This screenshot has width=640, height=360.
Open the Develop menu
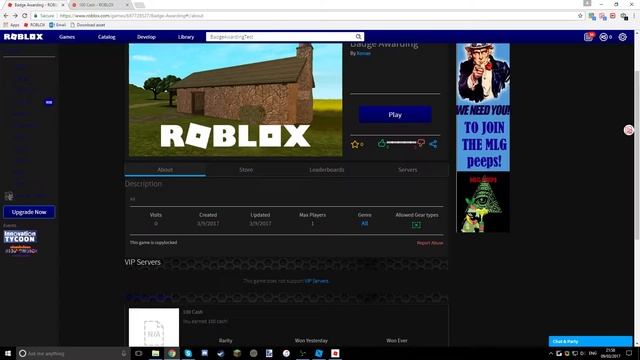[146, 37]
